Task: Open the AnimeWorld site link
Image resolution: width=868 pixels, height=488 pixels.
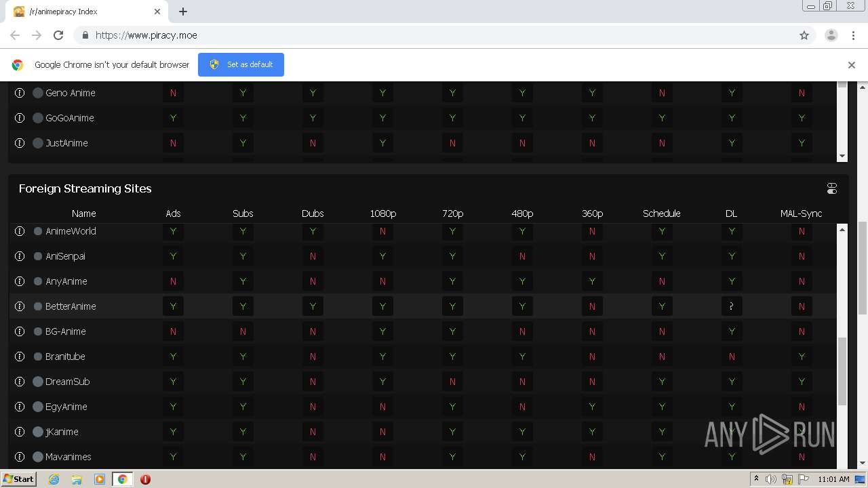Action: click(71, 231)
